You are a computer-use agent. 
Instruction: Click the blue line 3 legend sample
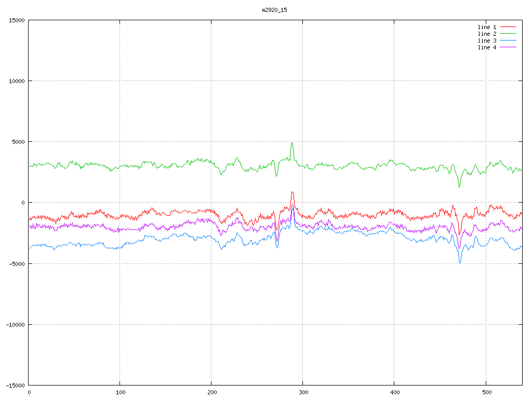click(508, 41)
